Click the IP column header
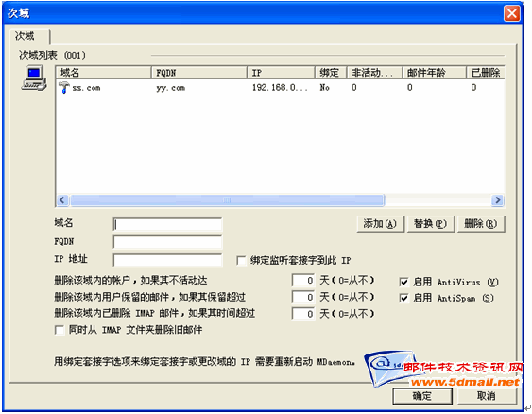532x414 pixels. coord(281,73)
